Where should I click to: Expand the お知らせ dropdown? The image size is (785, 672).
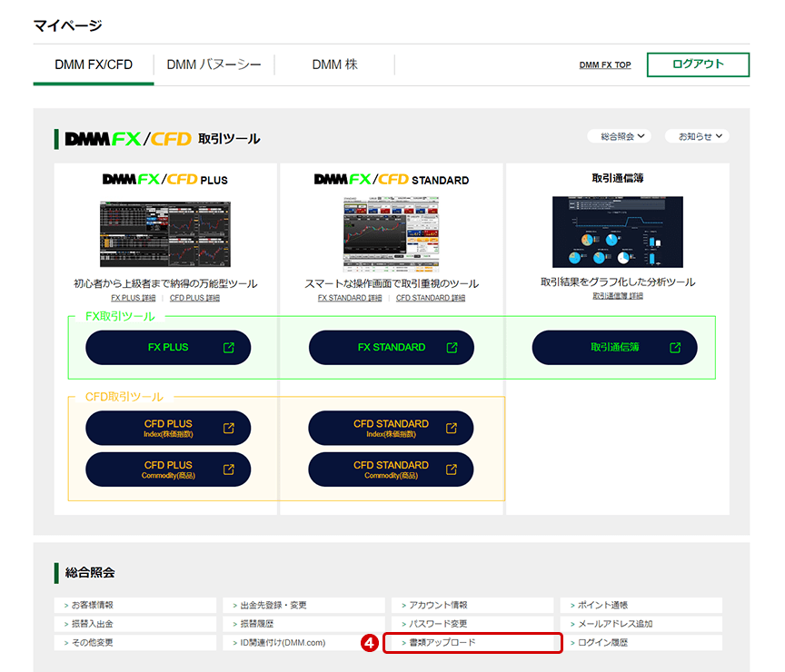pyautogui.click(x=697, y=136)
